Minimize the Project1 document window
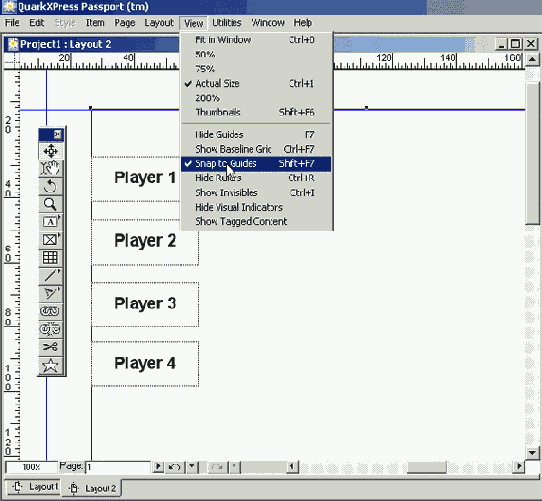 (501, 44)
